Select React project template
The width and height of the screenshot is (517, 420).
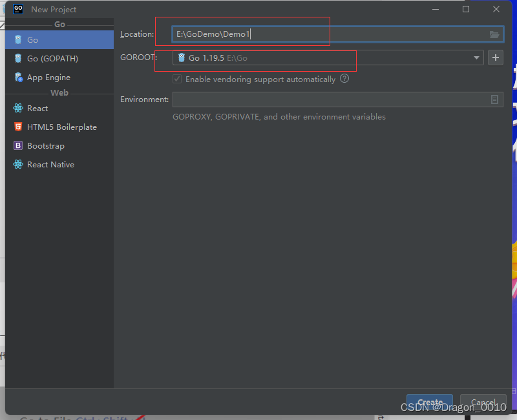click(59, 109)
